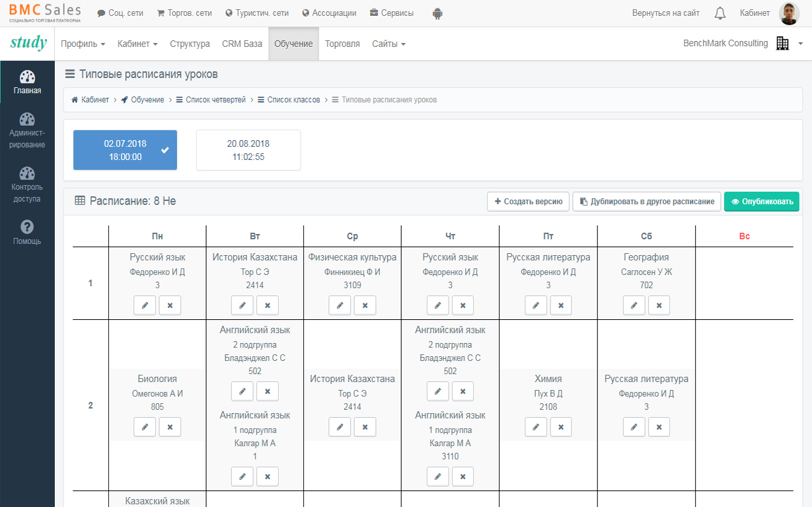Open Контроль доступа sidebar section
This screenshot has width=812, height=507.
click(27, 184)
